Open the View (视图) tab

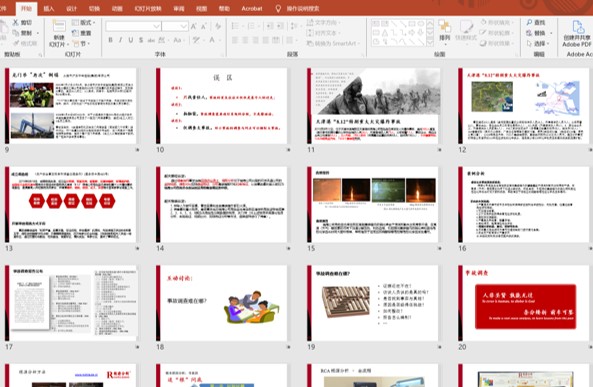[x=202, y=8]
